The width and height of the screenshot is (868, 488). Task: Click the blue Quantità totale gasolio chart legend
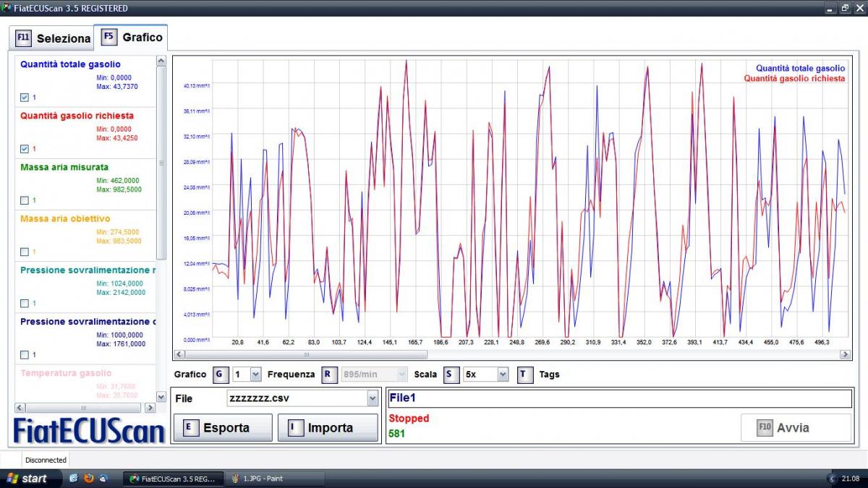click(x=801, y=68)
